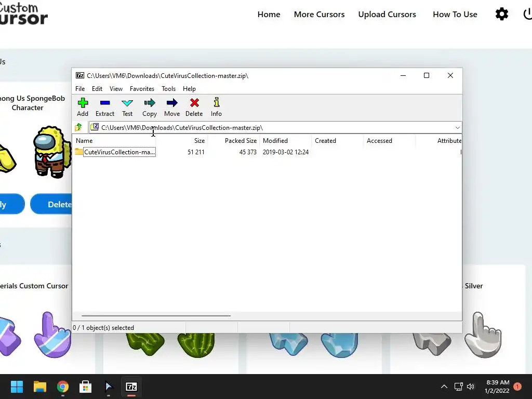This screenshot has height=399, width=532.
Task: Open the File menu
Action: (x=80, y=88)
